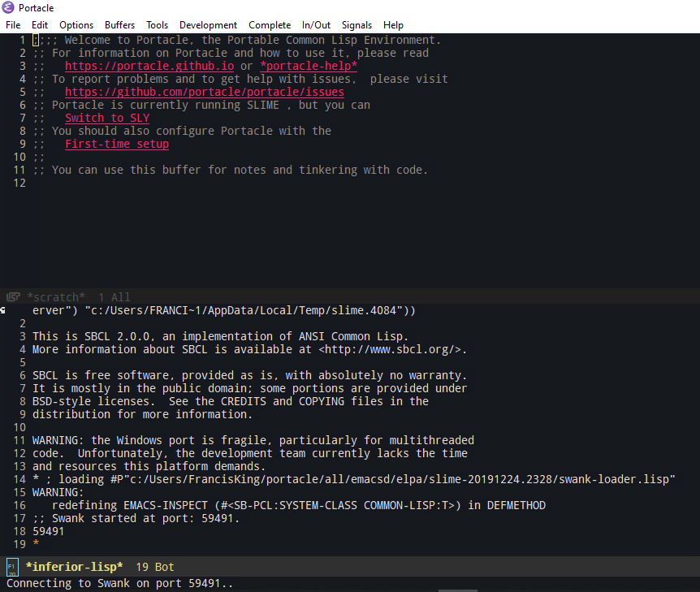Click the line-continuation fringe arrow icon
Screen dimensions: 700x592
click(x=2, y=310)
